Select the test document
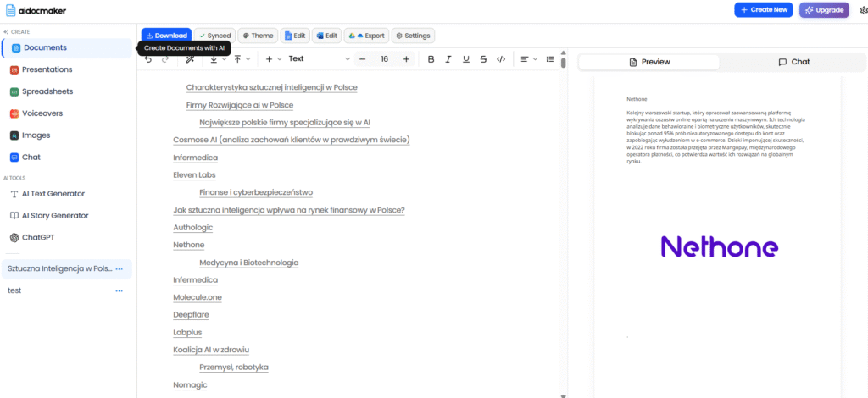 (x=14, y=290)
